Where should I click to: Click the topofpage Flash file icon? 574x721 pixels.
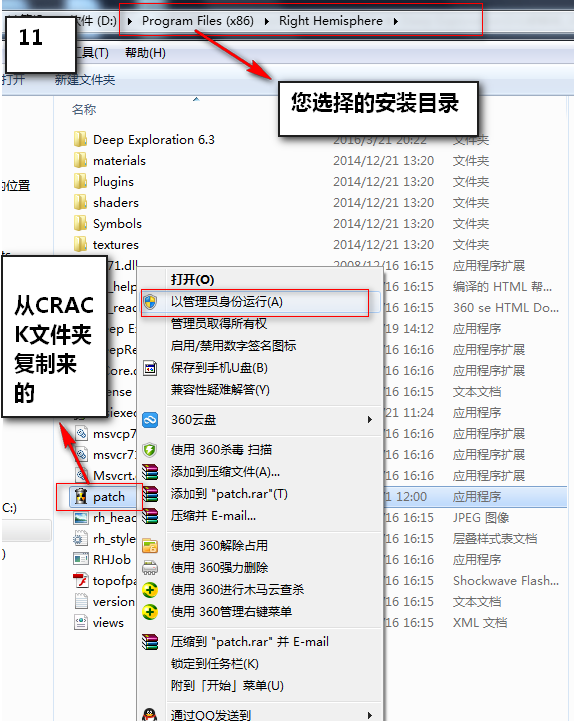(80, 580)
